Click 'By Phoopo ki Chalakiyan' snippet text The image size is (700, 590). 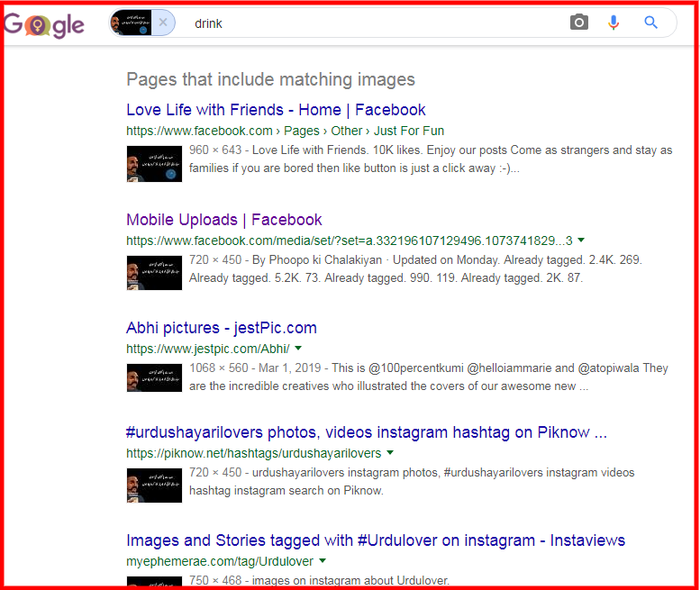pyautogui.click(x=317, y=259)
